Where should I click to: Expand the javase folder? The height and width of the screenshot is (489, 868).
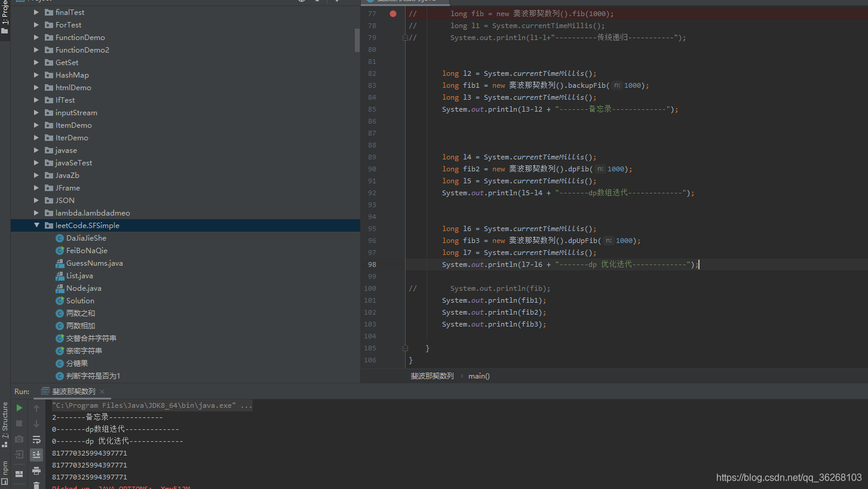36,150
